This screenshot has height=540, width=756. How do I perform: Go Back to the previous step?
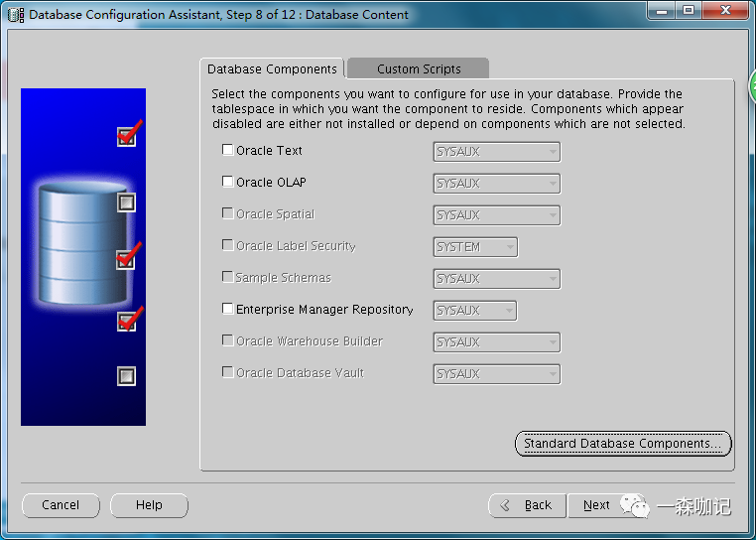tap(527, 505)
